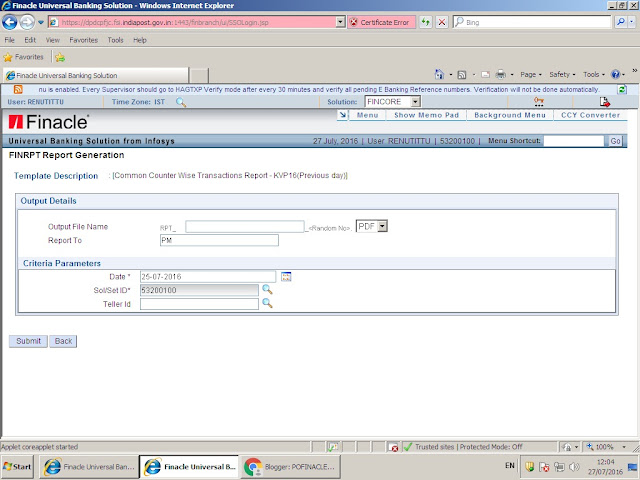Click the Teller Id search magnifier
This screenshot has width=640, height=480.
click(267, 303)
